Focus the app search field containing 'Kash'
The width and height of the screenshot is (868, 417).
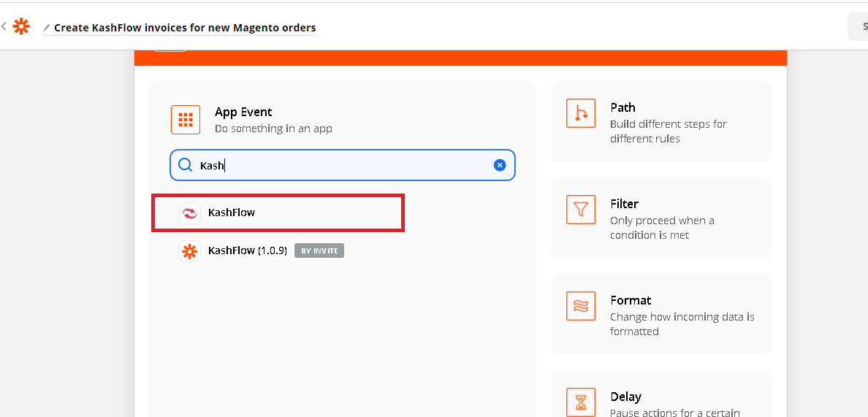point(343,166)
